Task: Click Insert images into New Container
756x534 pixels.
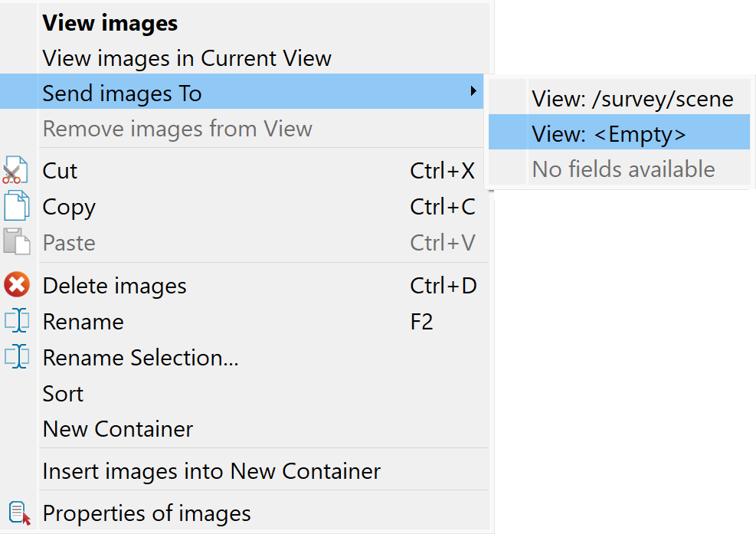Action: pyautogui.click(x=211, y=471)
